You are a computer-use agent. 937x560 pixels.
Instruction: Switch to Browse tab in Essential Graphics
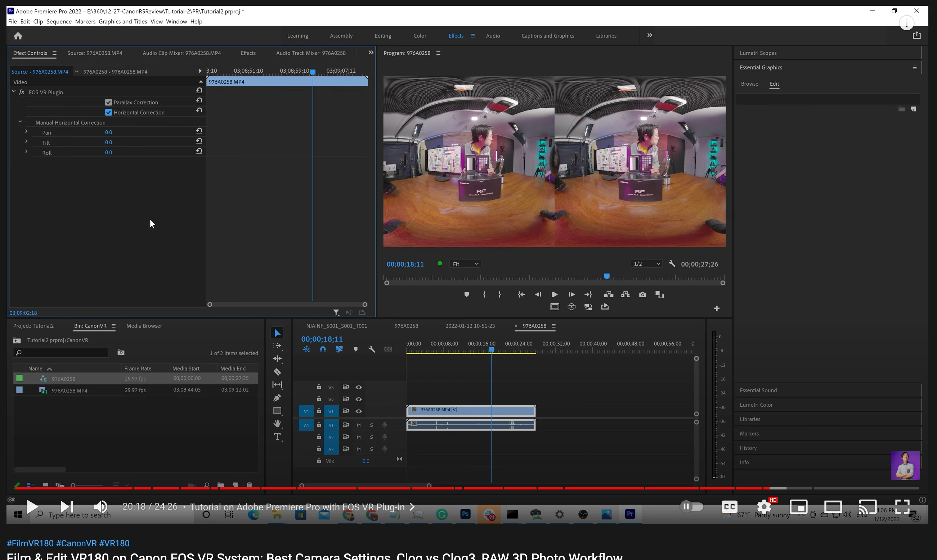[749, 84]
